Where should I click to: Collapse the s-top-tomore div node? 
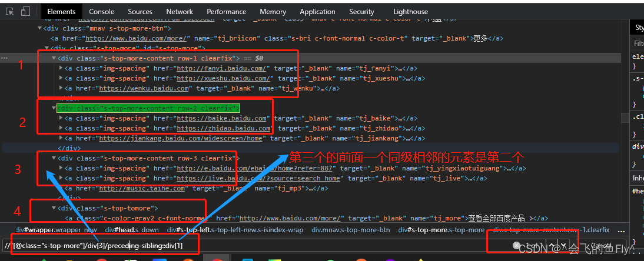click(x=54, y=208)
